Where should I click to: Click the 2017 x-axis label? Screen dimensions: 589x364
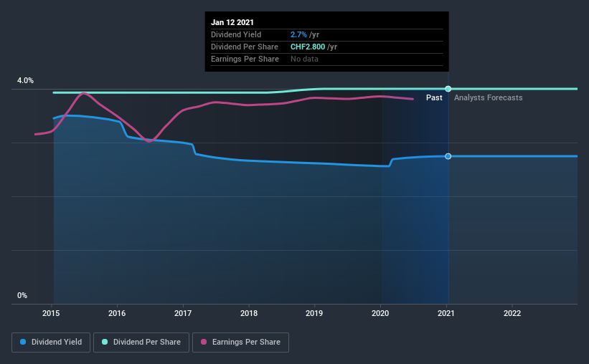click(x=183, y=313)
